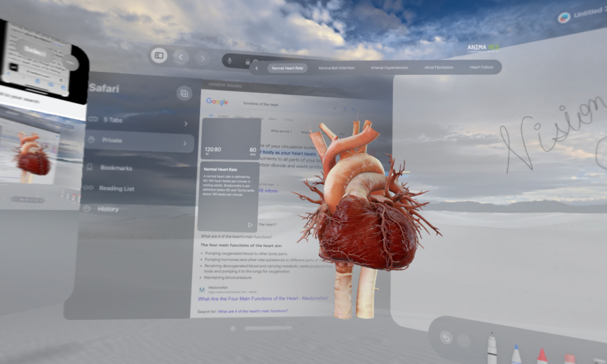607x364 pixels.
Task: Play the Normal Heart Rate video
Action: point(250,224)
